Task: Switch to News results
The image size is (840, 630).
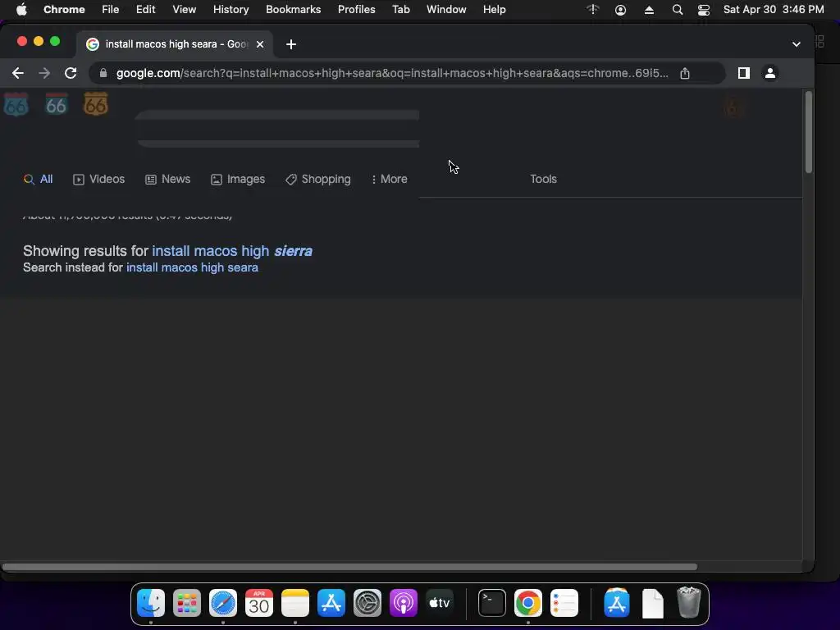Action: pyautogui.click(x=167, y=180)
